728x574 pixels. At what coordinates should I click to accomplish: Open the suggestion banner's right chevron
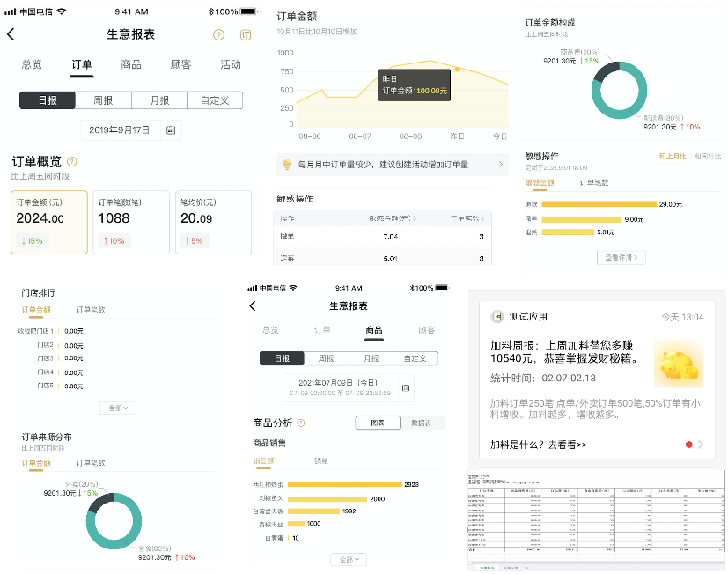500,165
